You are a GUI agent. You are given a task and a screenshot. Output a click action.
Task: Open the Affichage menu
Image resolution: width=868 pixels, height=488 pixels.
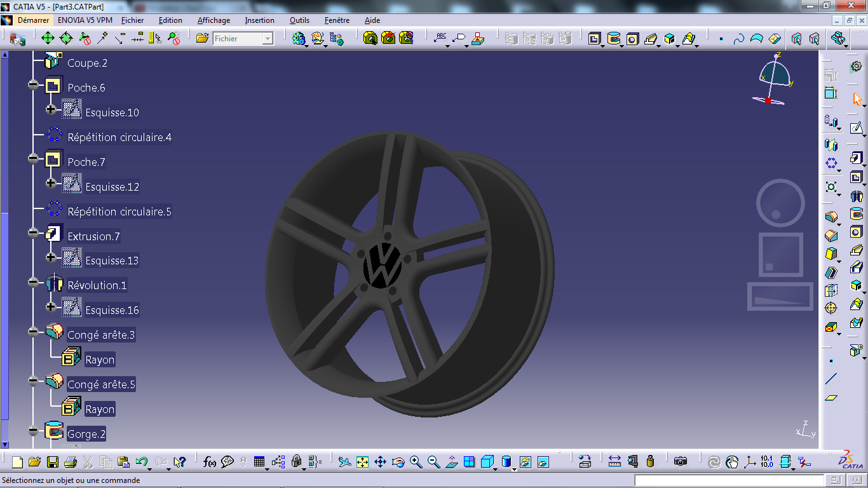(x=214, y=20)
